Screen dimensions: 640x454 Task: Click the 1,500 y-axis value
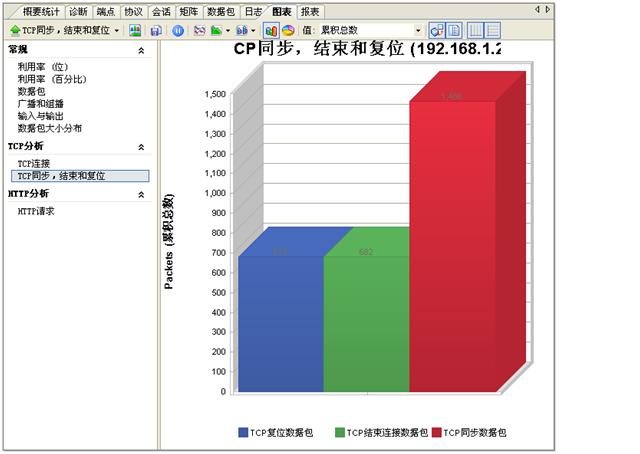(215, 94)
